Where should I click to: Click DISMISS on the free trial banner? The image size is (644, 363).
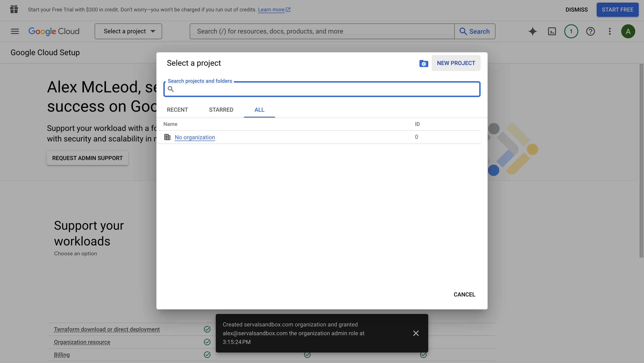[x=577, y=10]
